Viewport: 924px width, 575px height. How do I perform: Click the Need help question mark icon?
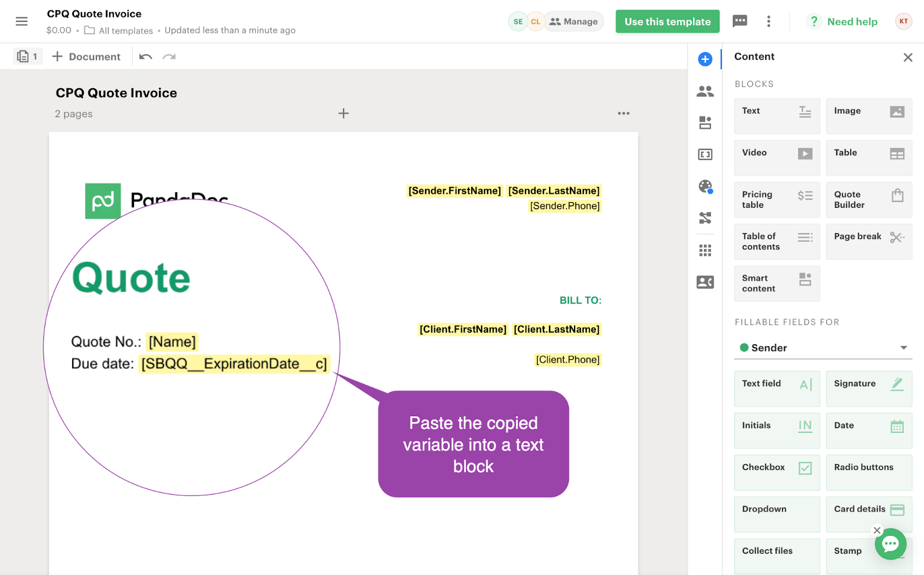pos(814,21)
